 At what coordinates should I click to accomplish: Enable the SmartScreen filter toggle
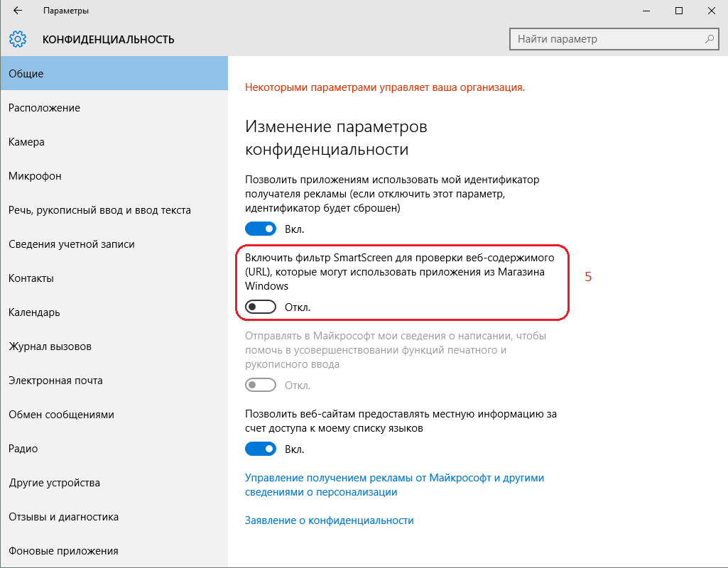(x=261, y=307)
